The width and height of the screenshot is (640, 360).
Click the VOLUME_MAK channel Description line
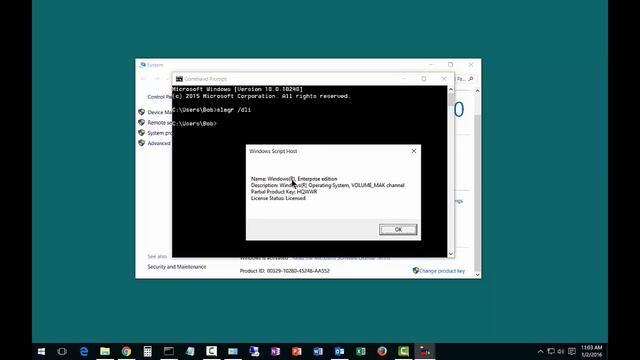pos(327,185)
